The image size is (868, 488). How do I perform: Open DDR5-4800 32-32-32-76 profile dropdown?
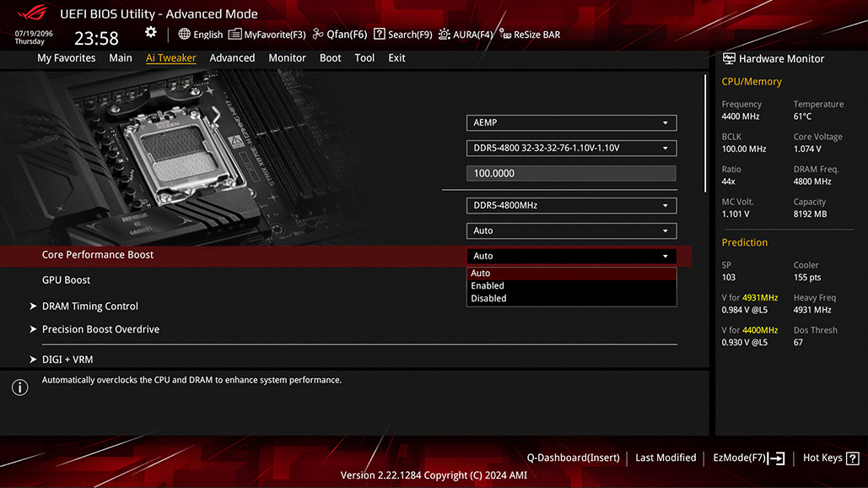(571, 148)
